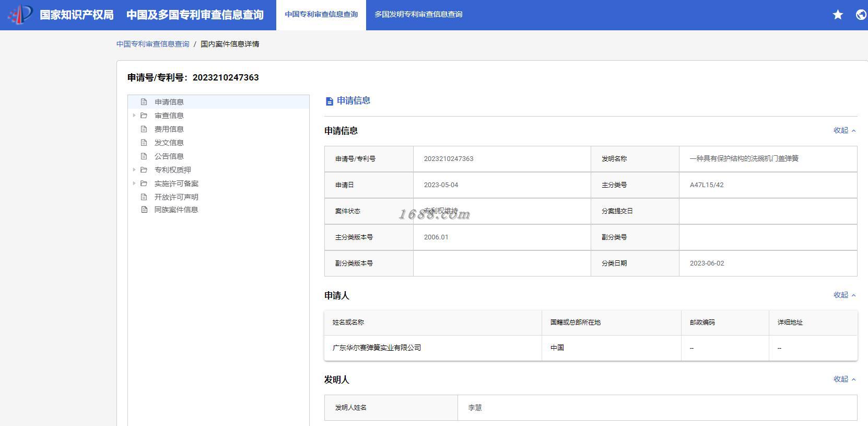This screenshot has height=426, width=868.
Task: Select 开放许可声明 in the sidebar tree
Action: (176, 197)
